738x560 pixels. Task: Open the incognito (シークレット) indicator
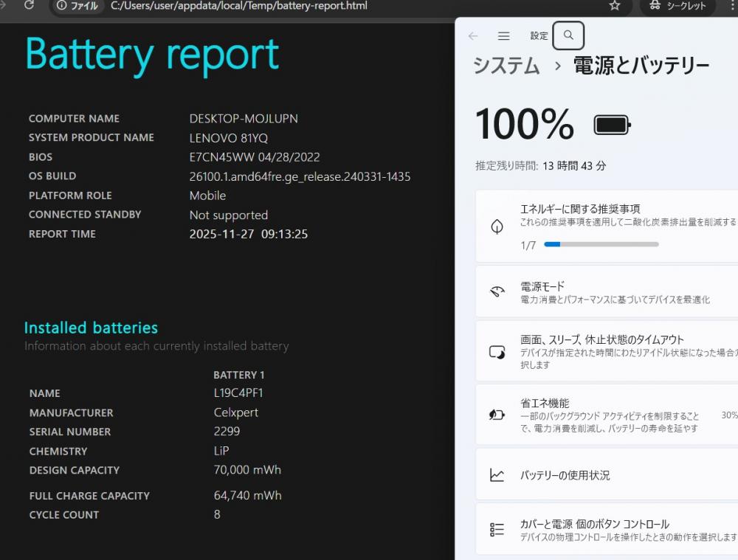tap(677, 6)
